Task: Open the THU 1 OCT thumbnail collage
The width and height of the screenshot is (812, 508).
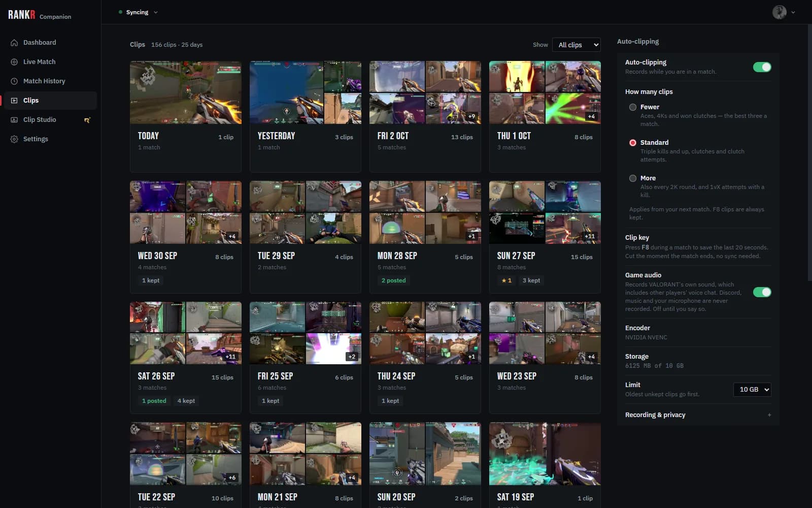Action: (545, 92)
